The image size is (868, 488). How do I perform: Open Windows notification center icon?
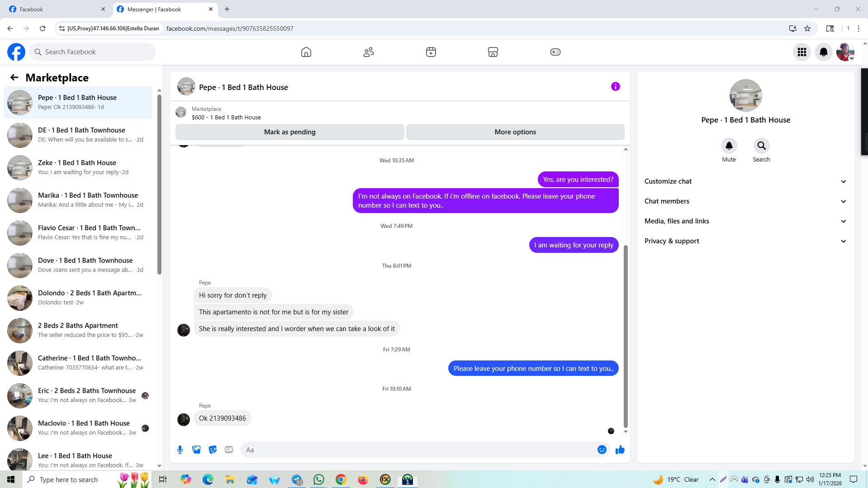(854, 479)
